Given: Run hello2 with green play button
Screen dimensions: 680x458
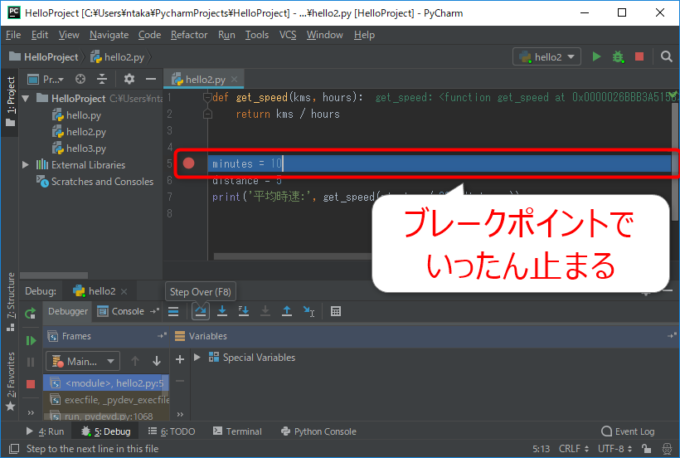Looking at the screenshot, I should [596, 56].
